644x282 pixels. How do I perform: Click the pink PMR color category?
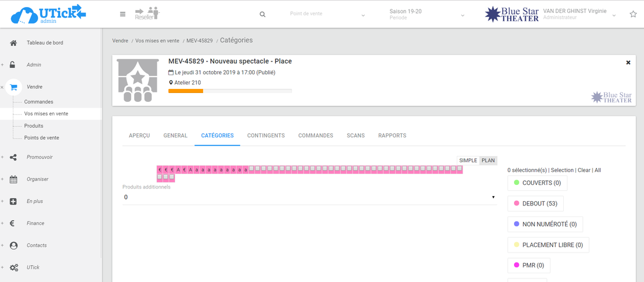(x=529, y=266)
